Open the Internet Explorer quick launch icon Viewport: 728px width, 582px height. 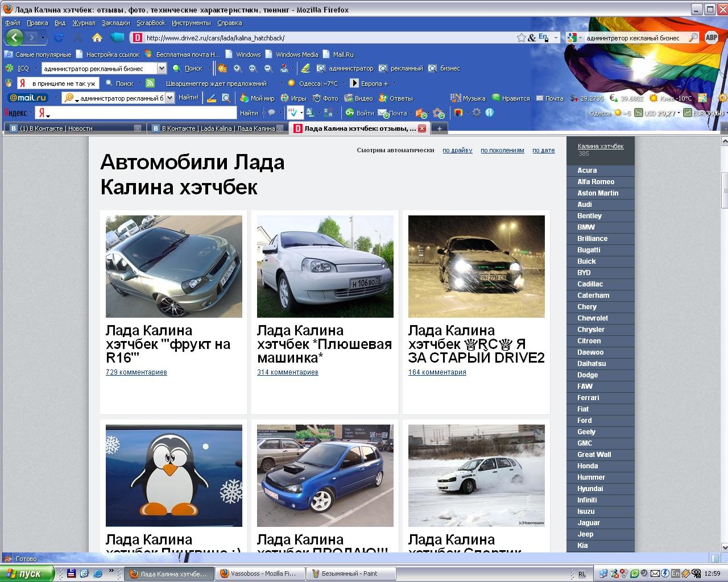[x=97, y=573]
